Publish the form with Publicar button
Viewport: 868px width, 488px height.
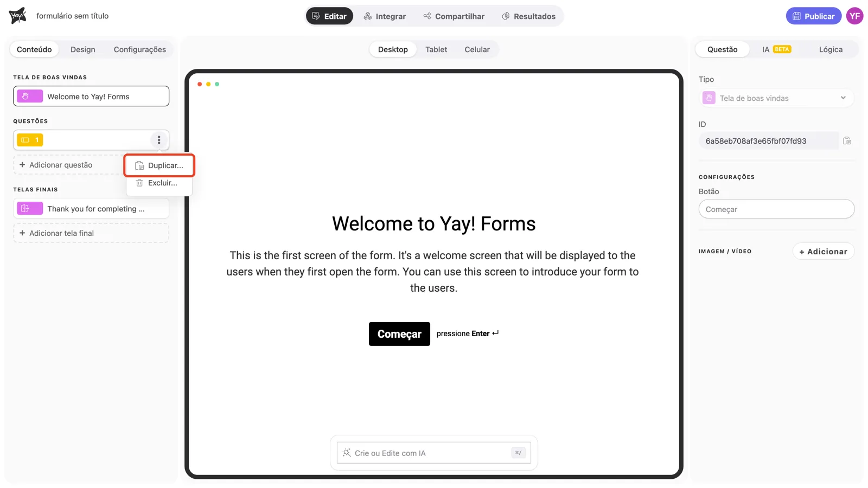[x=814, y=16]
